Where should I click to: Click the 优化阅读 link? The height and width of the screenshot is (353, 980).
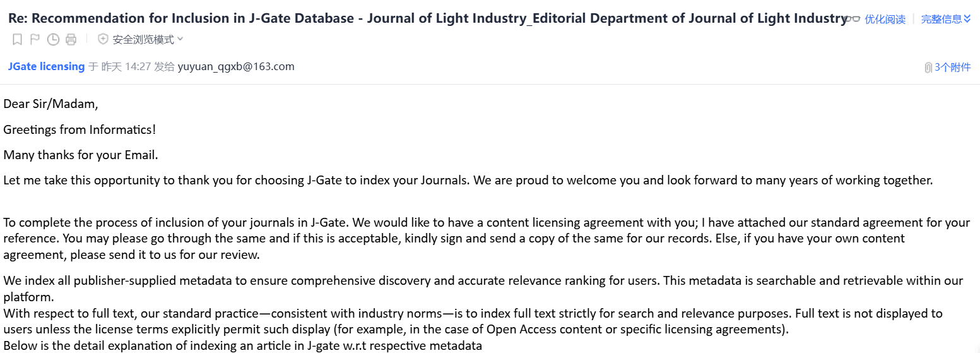coord(885,19)
